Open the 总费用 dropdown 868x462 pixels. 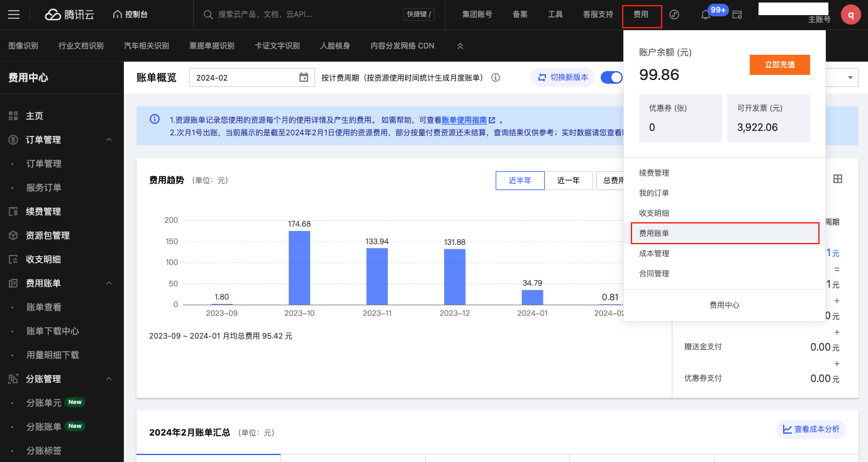pyautogui.click(x=610, y=181)
